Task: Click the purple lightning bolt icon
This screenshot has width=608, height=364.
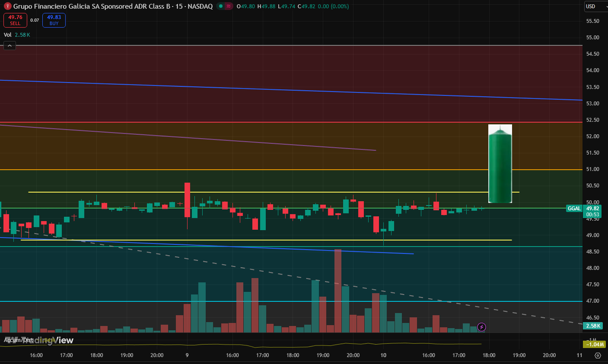Action: tap(482, 327)
